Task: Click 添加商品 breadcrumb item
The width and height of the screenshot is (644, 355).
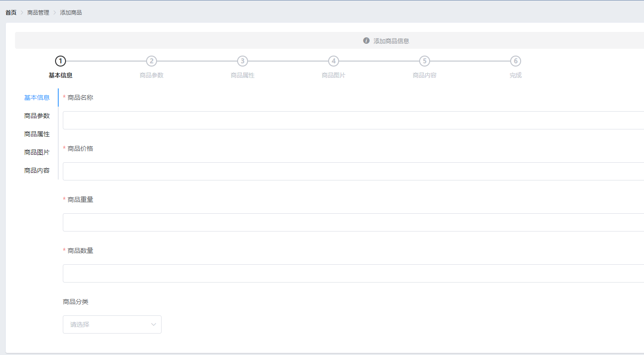Action: pyautogui.click(x=71, y=13)
